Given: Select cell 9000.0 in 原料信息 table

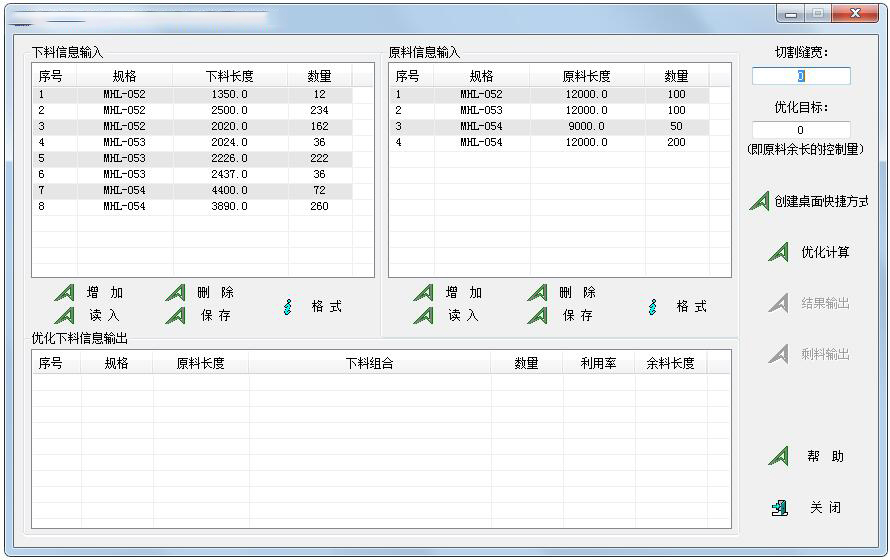Looking at the screenshot, I should (x=586, y=126).
